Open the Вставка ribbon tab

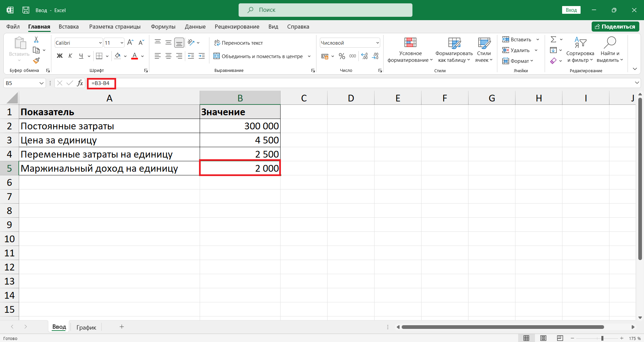pyautogui.click(x=69, y=27)
